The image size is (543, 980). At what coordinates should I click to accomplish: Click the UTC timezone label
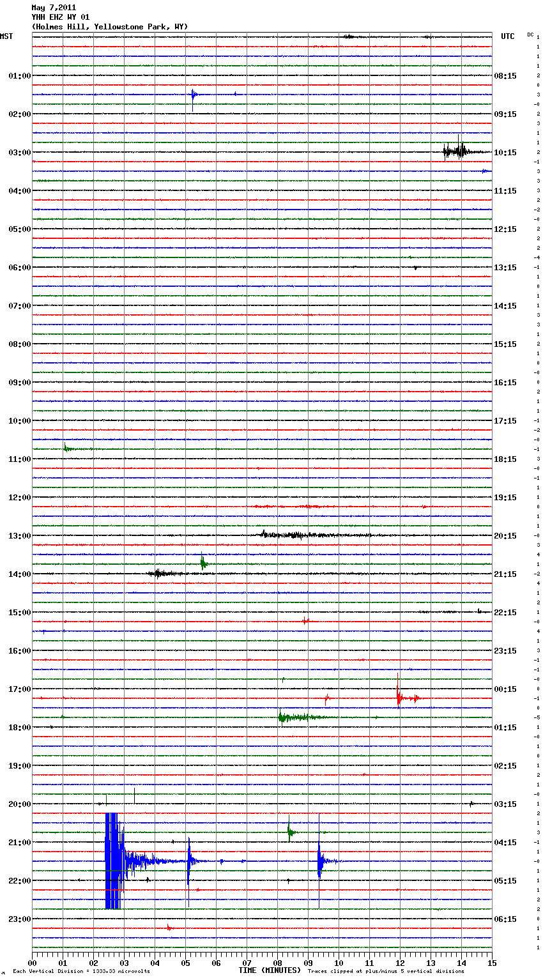pyautogui.click(x=508, y=36)
